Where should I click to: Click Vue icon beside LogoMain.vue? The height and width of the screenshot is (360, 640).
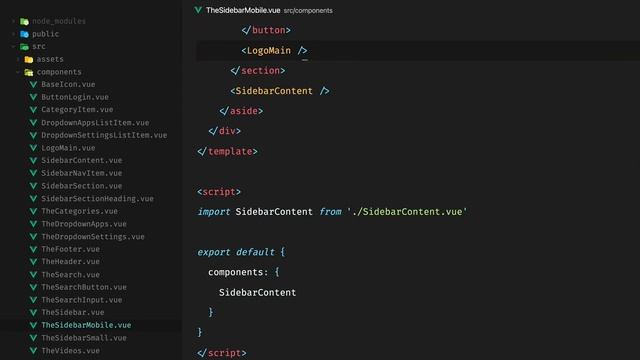coord(33,148)
